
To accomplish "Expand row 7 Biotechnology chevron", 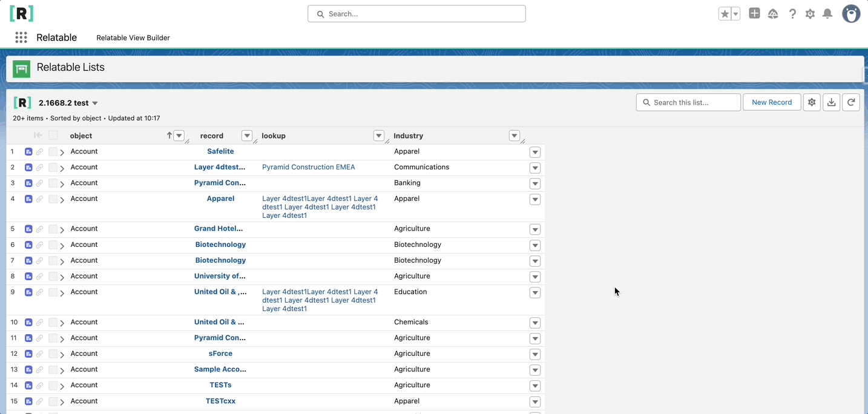I will 62,261.
